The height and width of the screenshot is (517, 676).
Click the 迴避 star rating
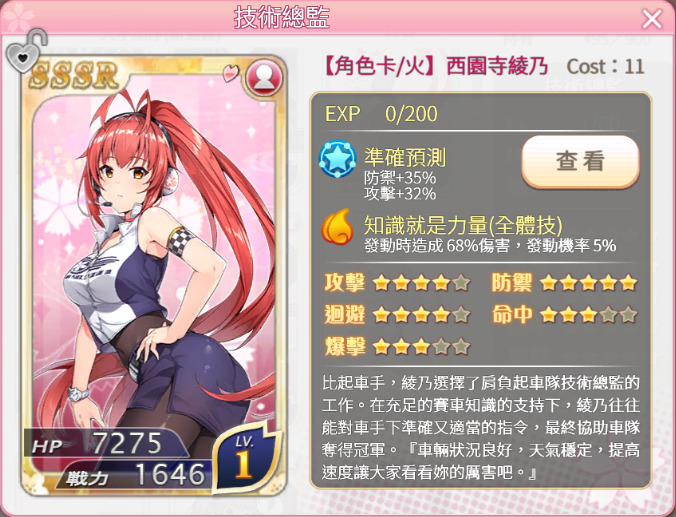pyautogui.click(x=421, y=315)
